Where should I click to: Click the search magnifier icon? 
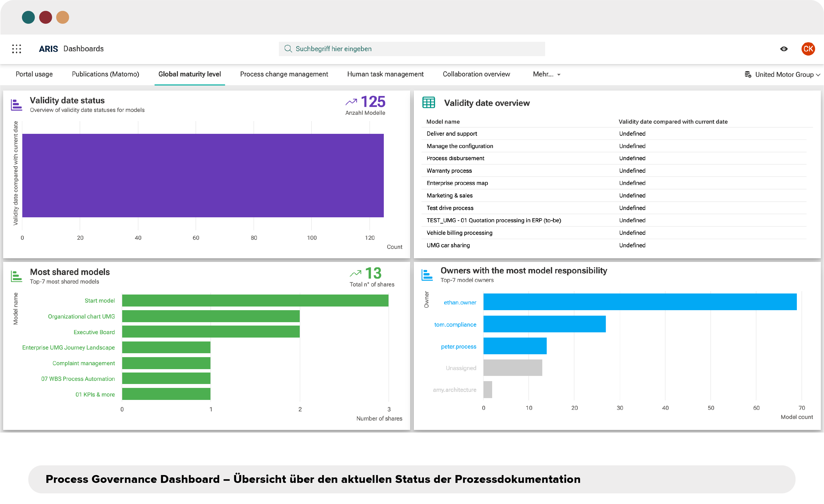click(288, 49)
